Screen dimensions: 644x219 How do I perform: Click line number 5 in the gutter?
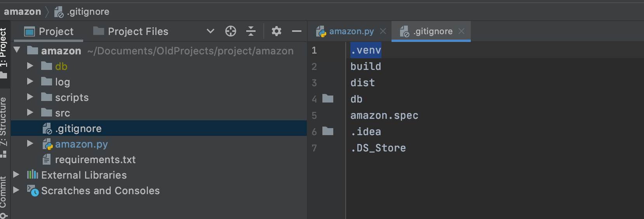314,116
